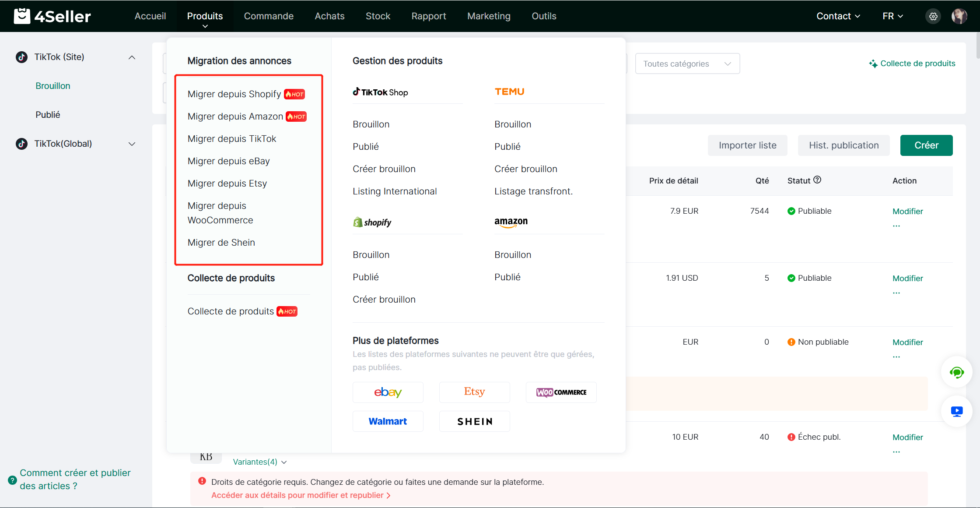The width and height of the screenshot is (980, 508).
Task: Open the TikTok Shop platform logo
Action: [380, 92]
